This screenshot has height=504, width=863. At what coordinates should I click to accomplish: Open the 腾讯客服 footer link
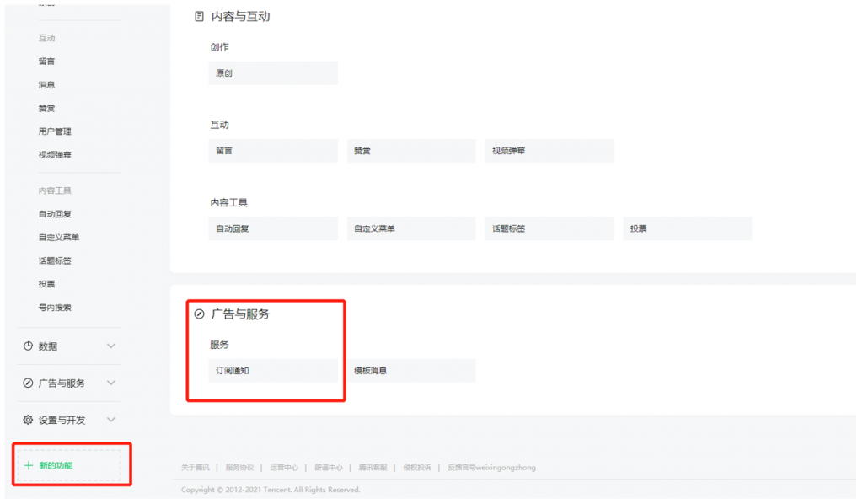click(x=373, y=467)
